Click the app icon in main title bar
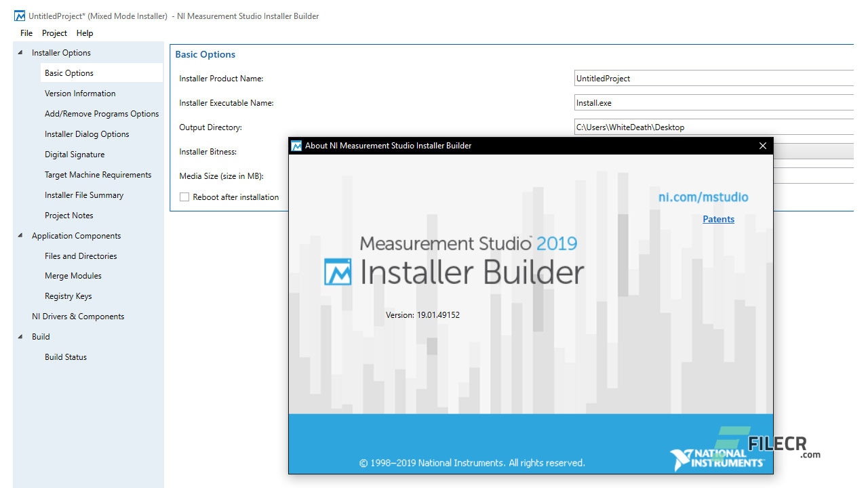The height and width of the screenshot is (488, 868). tap(20, 16)
